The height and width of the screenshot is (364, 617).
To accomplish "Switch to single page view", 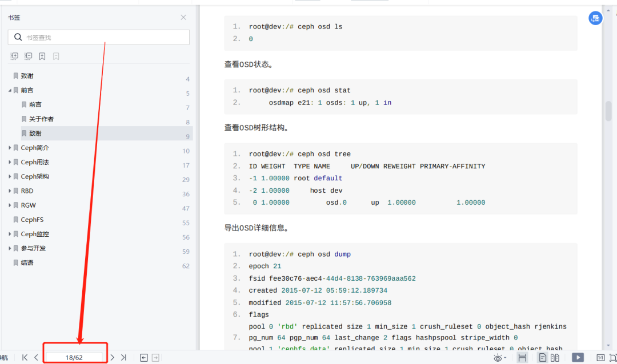I will point(543,358).
